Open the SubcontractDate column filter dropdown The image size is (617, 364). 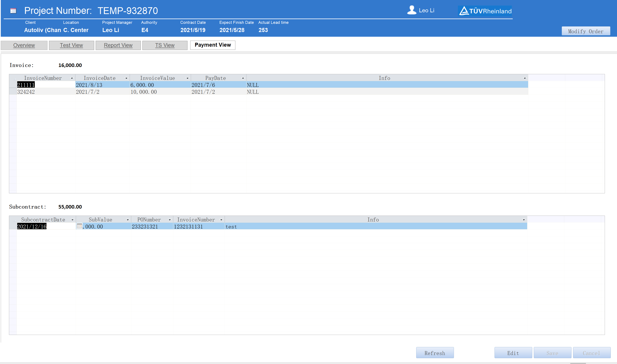72,220
